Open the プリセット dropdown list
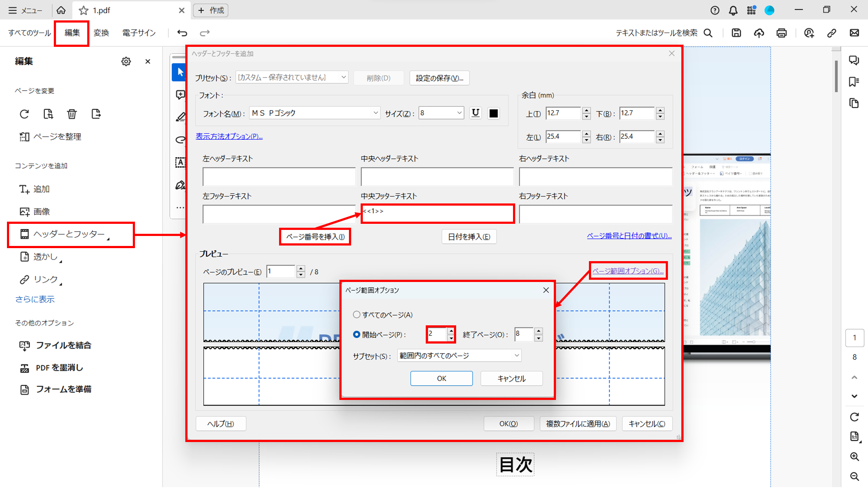The image size is (868, 488). 292,78
